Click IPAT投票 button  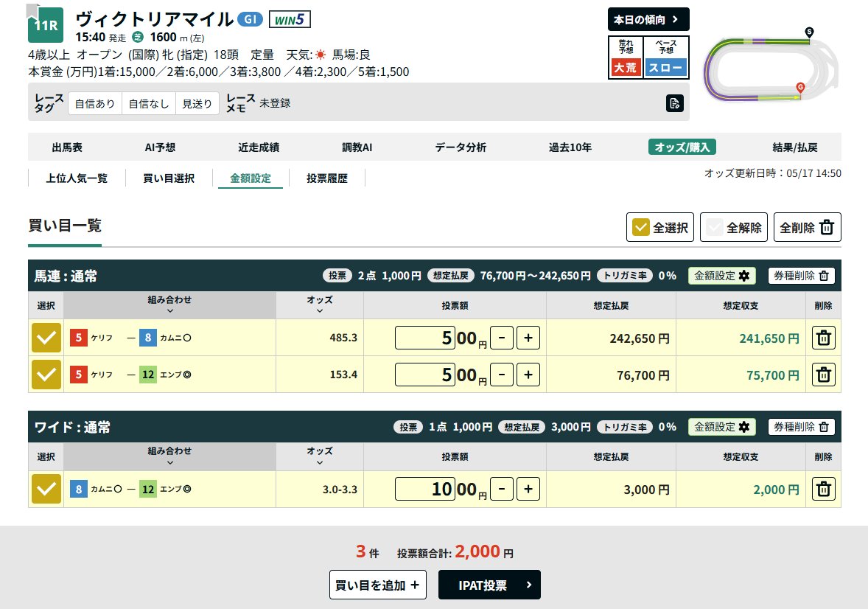click(489, 585)
